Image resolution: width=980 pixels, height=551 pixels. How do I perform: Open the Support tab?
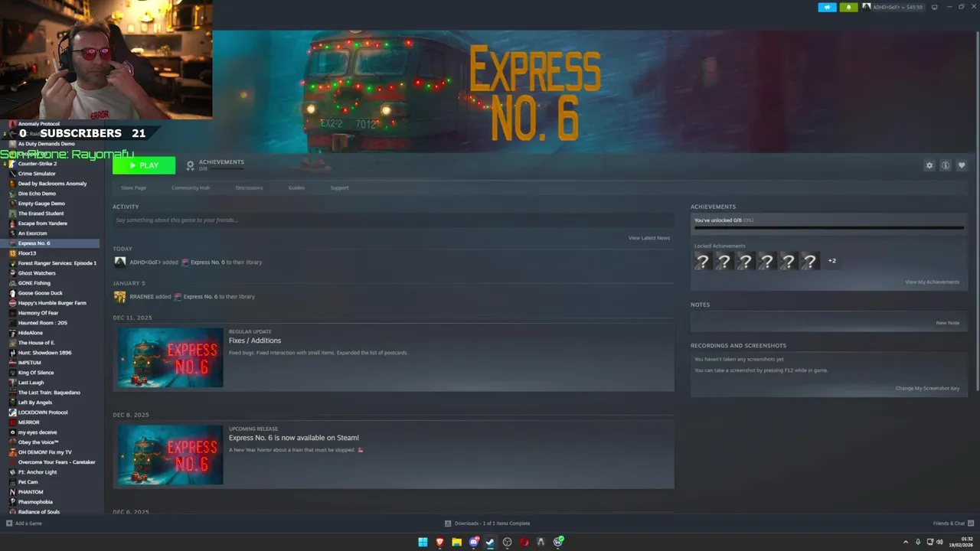339,187
